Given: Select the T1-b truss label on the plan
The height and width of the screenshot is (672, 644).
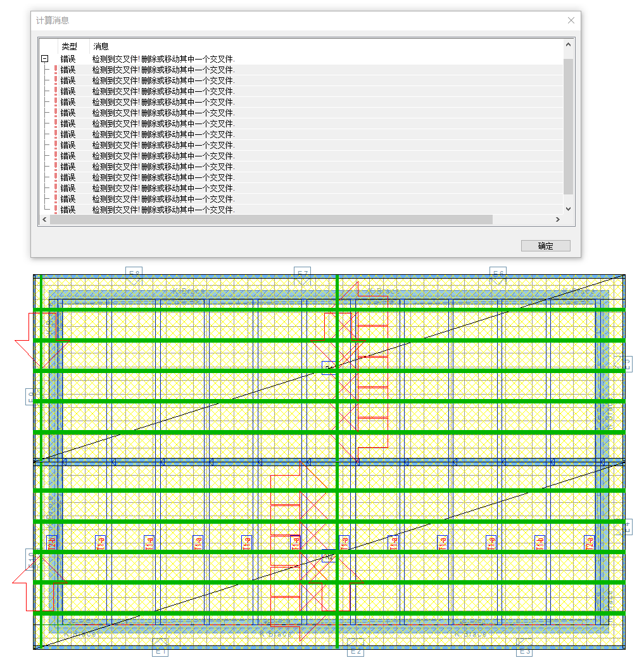Looking at the screenshot, I should click(x=540, y=543).
